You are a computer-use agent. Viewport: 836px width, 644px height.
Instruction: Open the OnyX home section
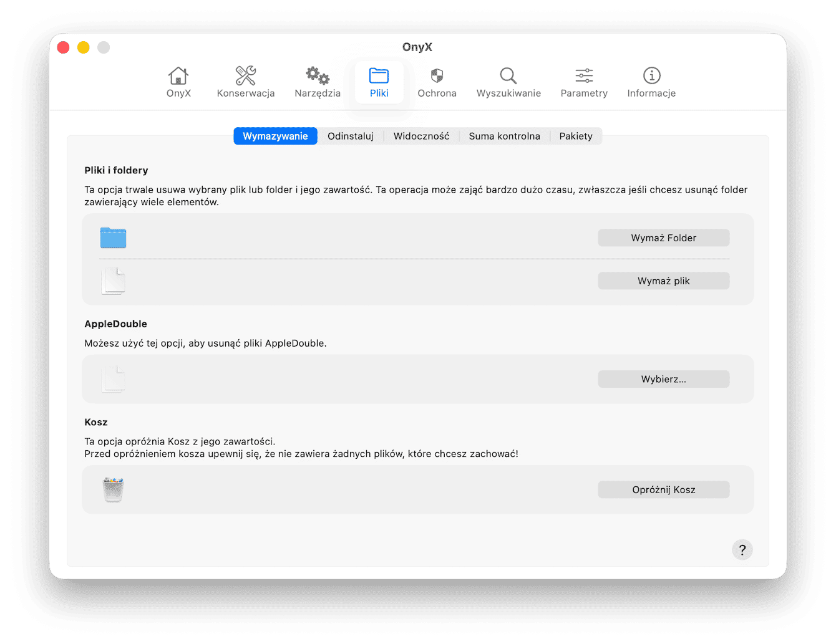click(178, 82)
